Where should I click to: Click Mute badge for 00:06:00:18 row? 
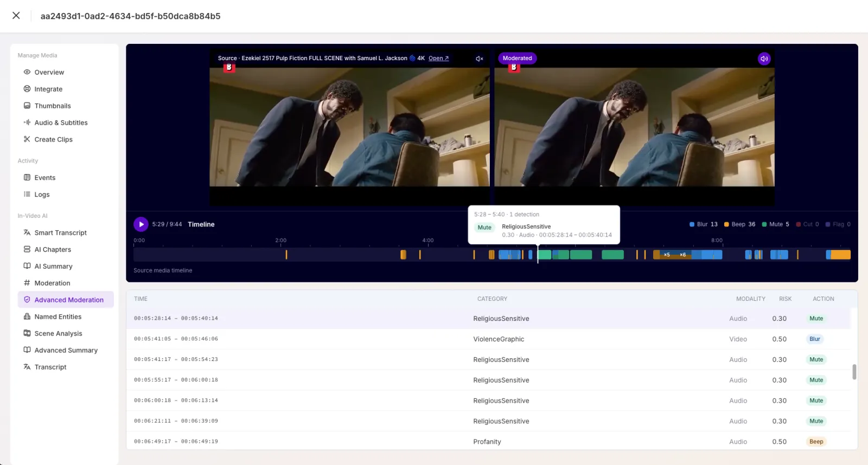816,401
